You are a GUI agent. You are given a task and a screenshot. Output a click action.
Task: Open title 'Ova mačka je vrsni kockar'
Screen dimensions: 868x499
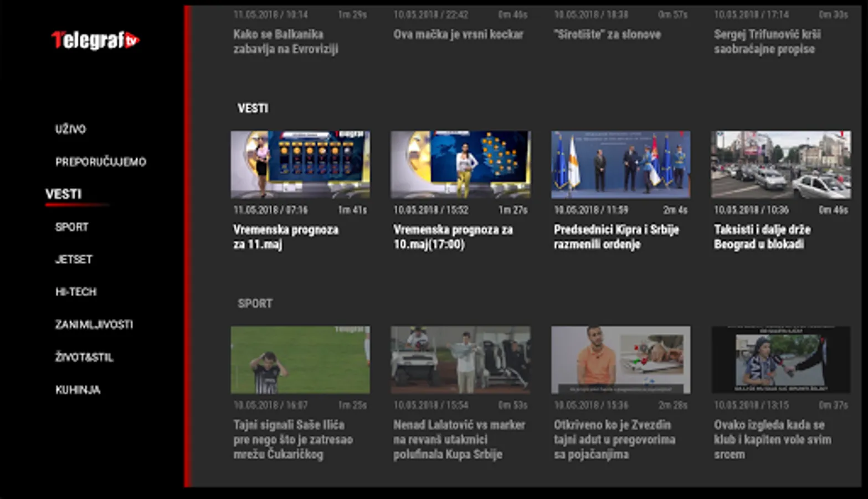[x=458, y=34]
